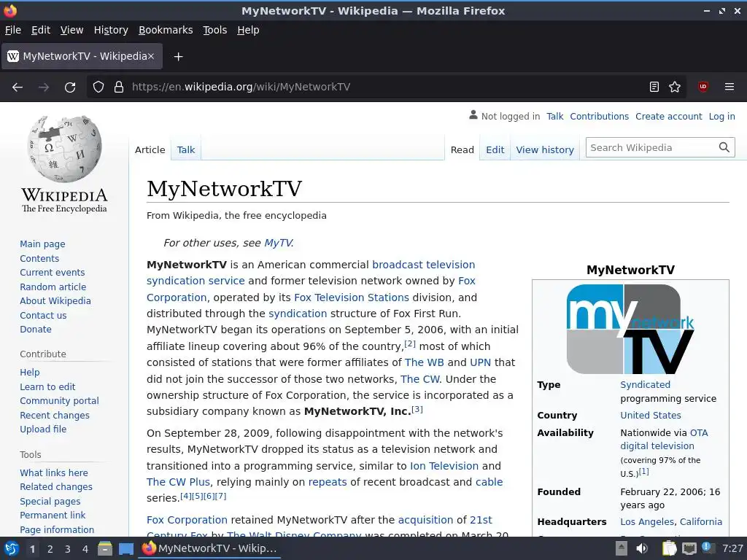Open the Help menu in menu bar
This screenshot has width=747, height=560.
tap(248, 30)
